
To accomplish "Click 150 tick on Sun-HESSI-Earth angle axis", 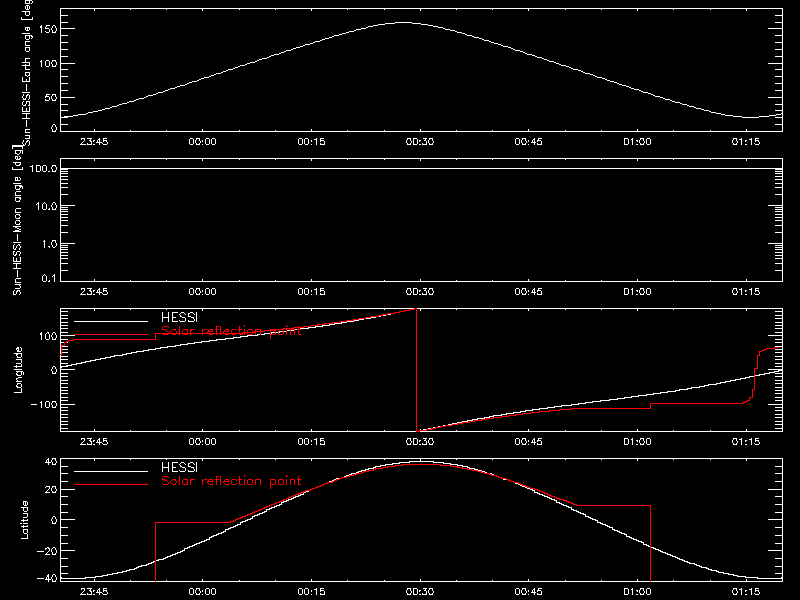I will tap(47, 29).
